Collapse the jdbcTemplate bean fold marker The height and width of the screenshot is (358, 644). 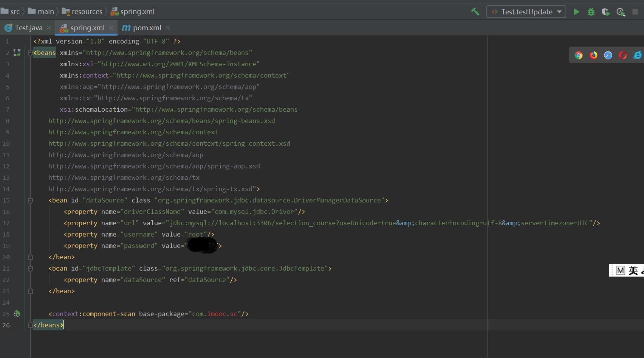(x=30, y=269)
